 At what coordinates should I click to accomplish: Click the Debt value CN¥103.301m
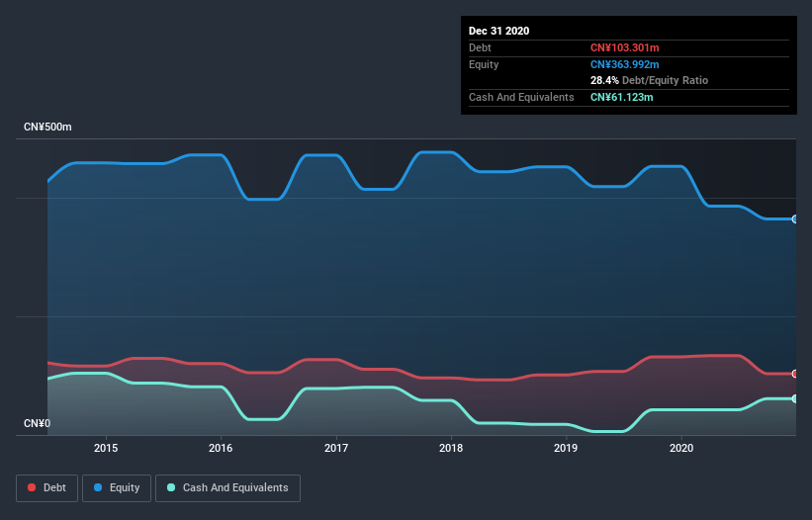tap(624, 47)
